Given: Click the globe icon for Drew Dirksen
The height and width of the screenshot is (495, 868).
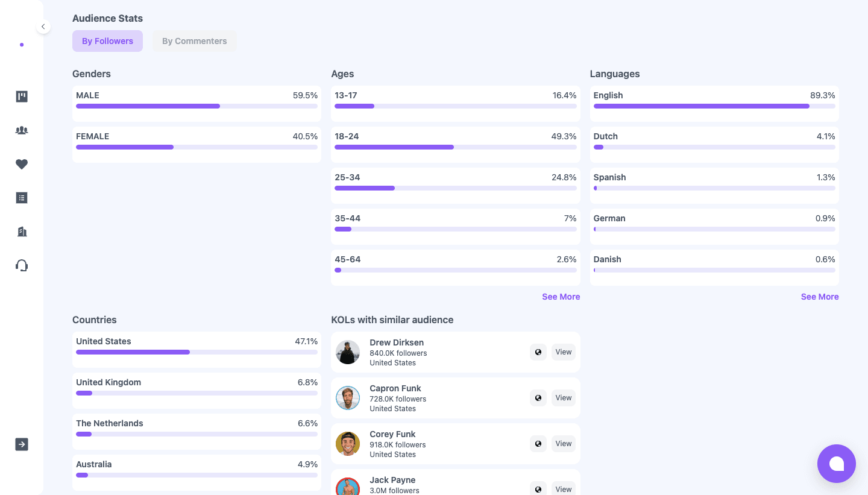Looking at the screenshot, I should [x=538, y=352].
